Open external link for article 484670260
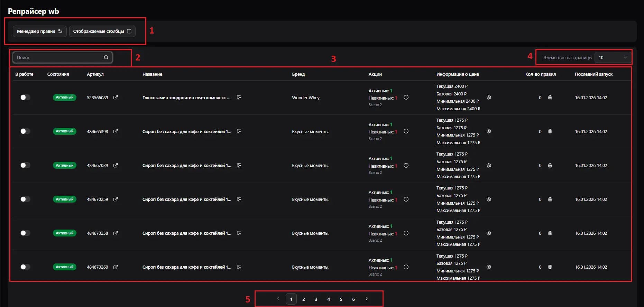The image size is (644, 307). [x=116, y=267]
